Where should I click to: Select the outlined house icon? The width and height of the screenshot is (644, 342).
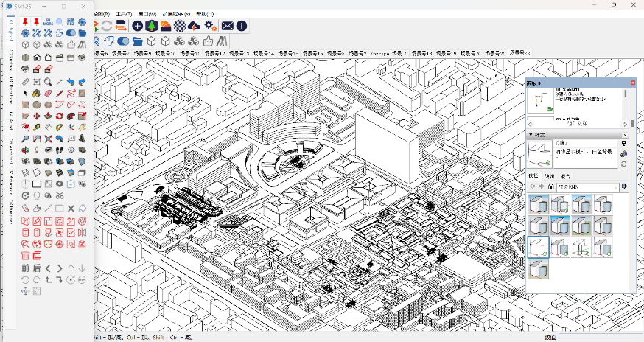point(48,57)
